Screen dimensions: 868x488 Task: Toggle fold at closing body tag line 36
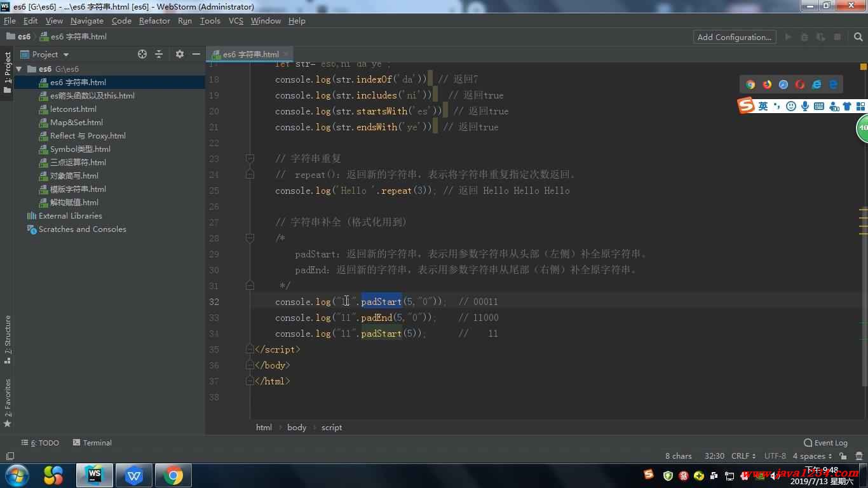pyautogui.click(x=250, y=365)
